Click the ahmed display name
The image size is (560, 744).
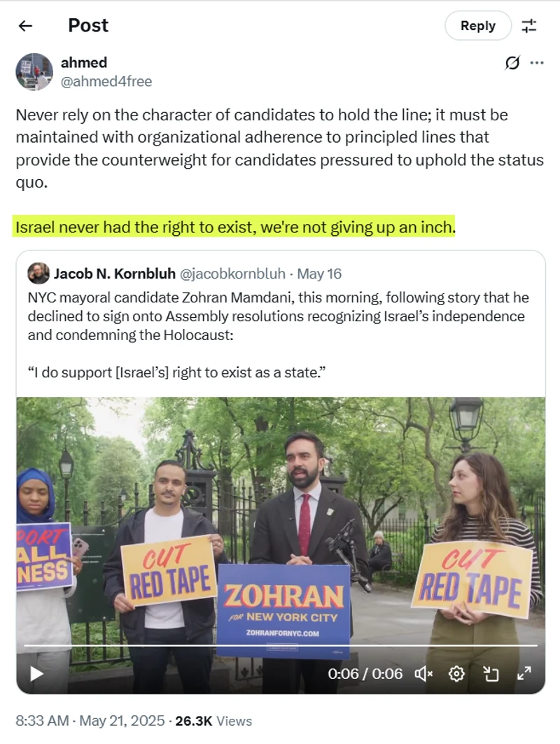[84, 62]
